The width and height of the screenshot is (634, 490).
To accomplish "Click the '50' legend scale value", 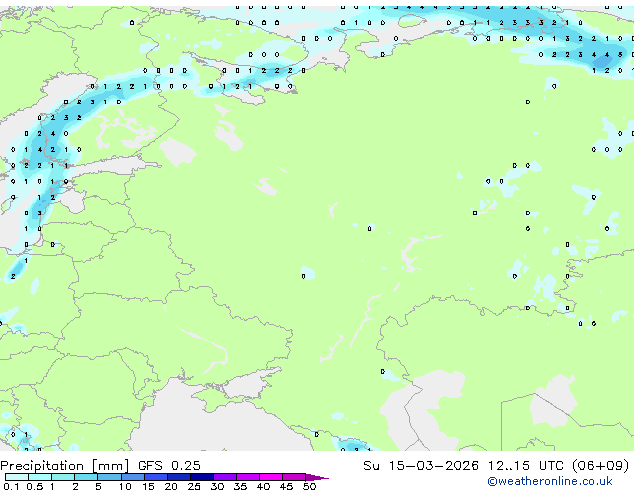I will pos(309,486).
